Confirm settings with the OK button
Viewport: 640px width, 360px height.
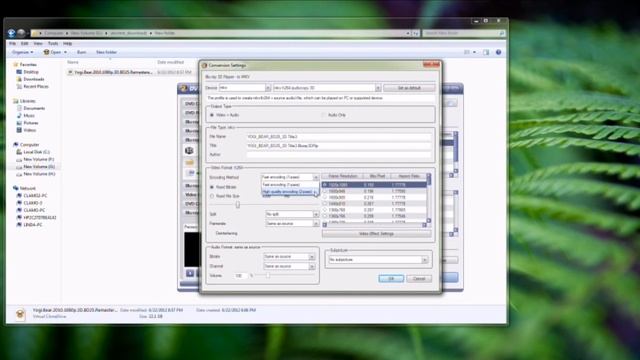pyautogui.click(x=391, y=278)
